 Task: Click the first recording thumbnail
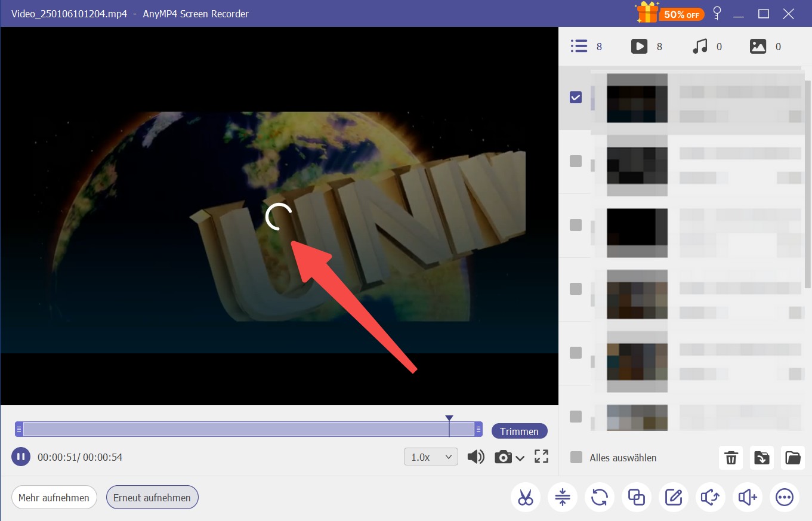click(637, 98)
